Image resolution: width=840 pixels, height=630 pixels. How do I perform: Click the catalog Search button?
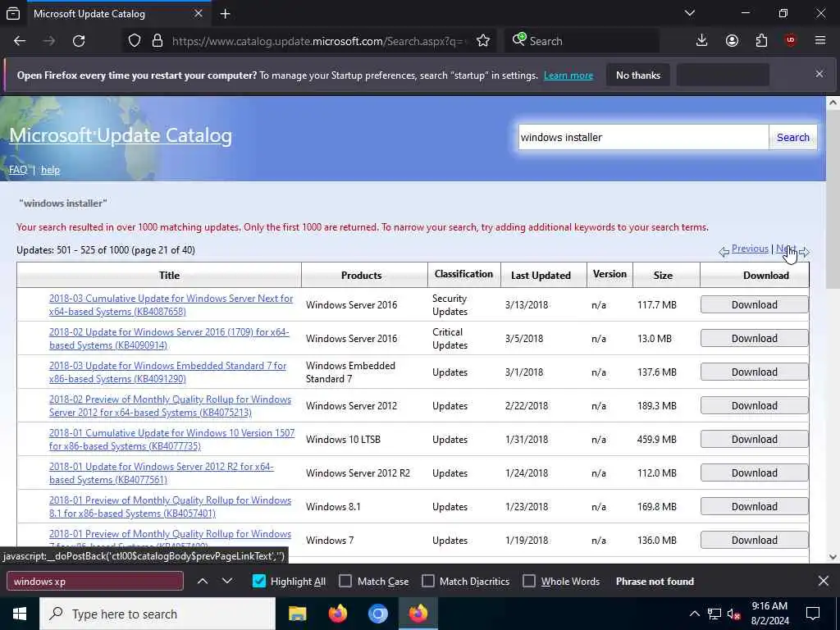[793, 137]
